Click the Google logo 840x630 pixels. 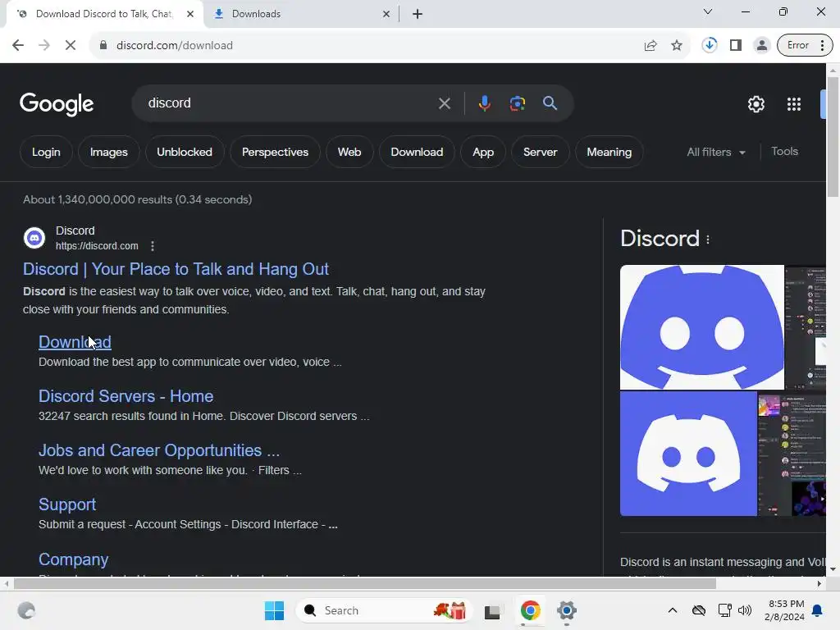coord(57,104)
